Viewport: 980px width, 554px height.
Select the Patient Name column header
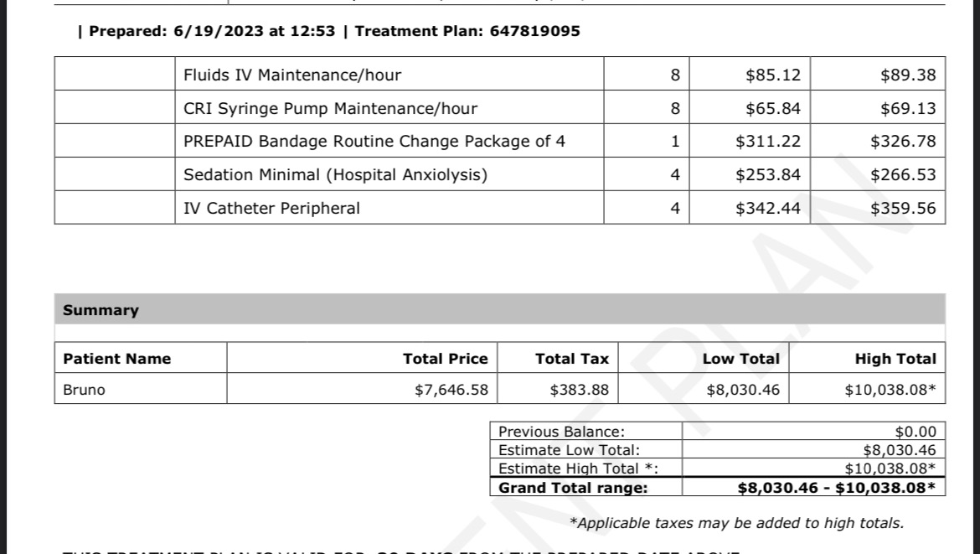point(116,359)
